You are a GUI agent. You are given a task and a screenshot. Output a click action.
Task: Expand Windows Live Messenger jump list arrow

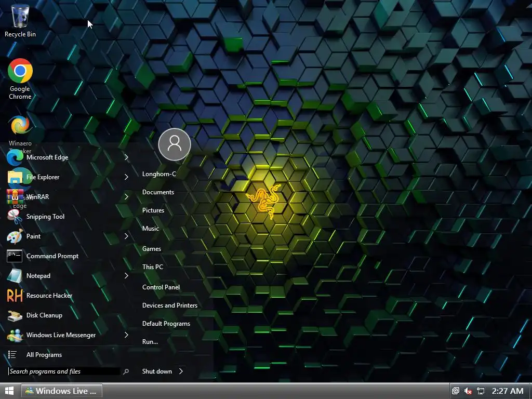tap(126, 335)
